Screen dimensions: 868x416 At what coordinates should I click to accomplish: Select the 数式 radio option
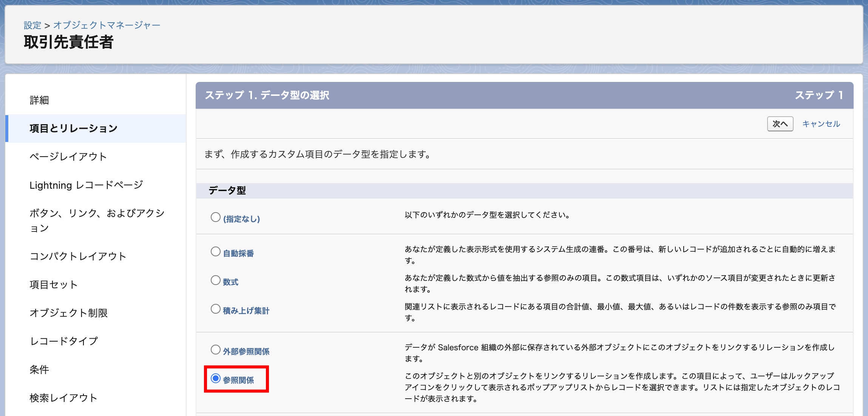216,280
